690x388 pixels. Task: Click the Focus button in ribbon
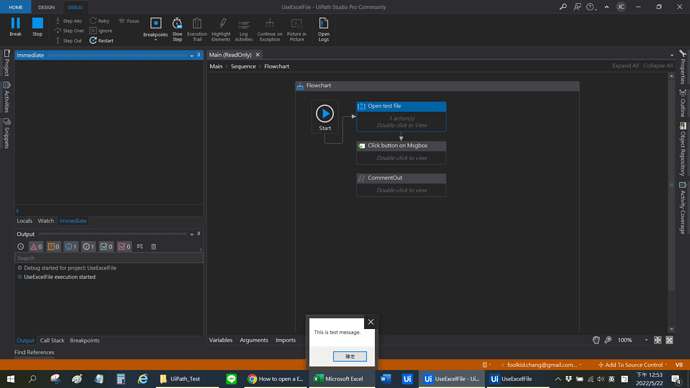(x=128, y=21)
